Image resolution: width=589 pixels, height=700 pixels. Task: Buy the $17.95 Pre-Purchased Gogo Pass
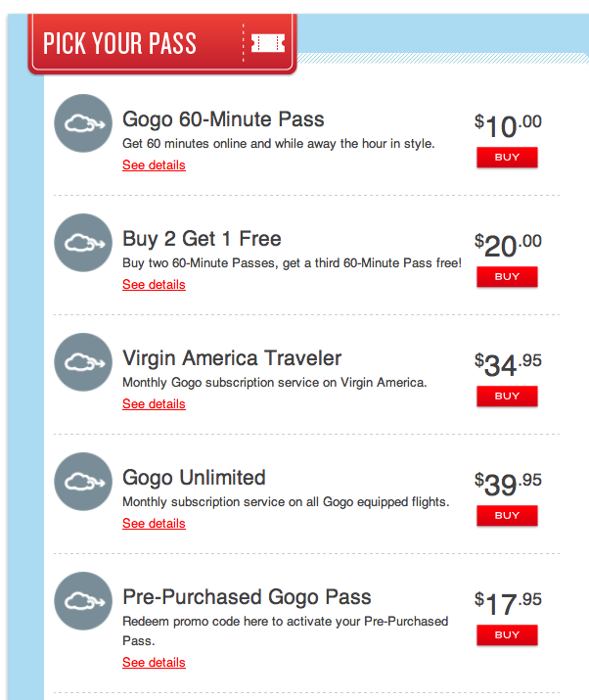507,634
